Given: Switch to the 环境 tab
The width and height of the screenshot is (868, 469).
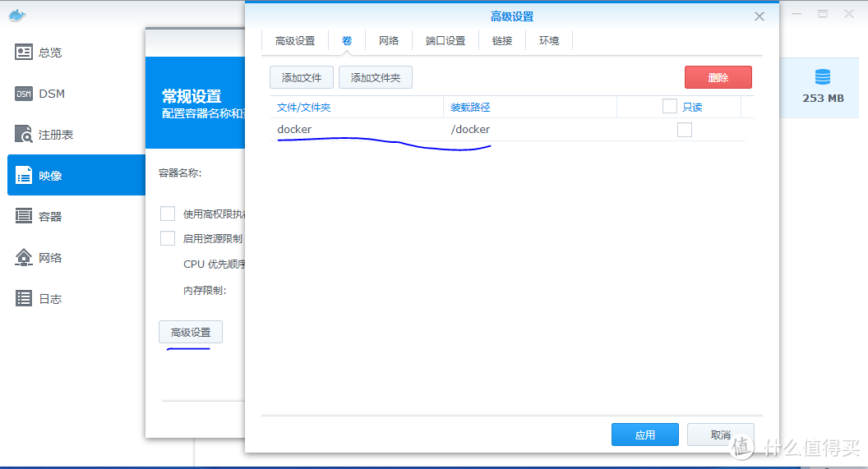Looking at the screenshot, I should point(549,41).
